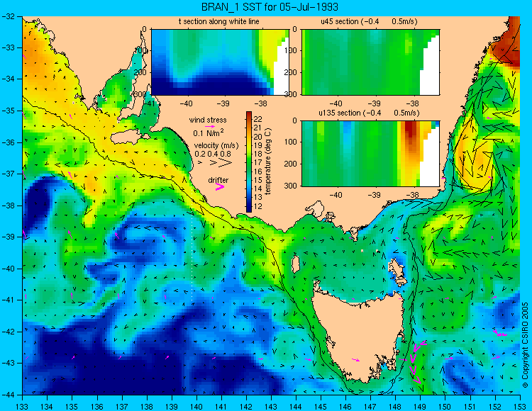Click the '-38' latitude label on main axis
This screenshot has height=411, width=532.
tap(8, 205)
